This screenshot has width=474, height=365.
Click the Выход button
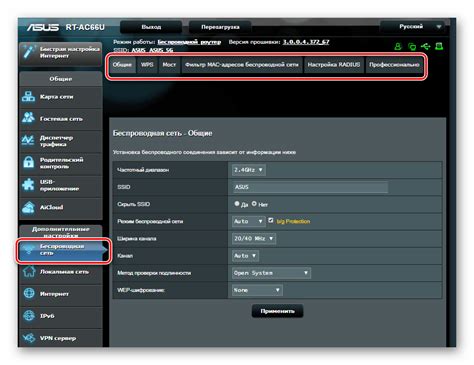[151, 27]
